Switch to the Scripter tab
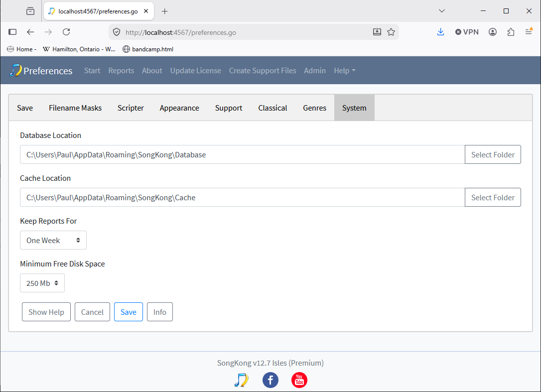 [x=131, y=108]
